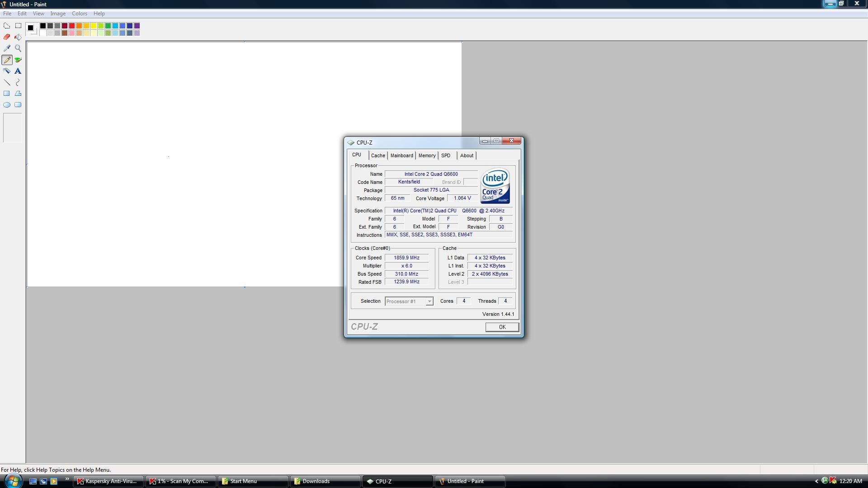Select the Pick Color eyedropper tool
The height and width of the screenshot is (488, 868).
click(7, 48)
